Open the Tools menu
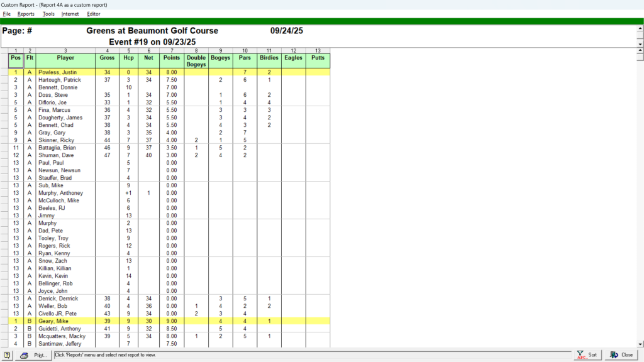The height and width of the screenshot is (362, 644). tap(48, 14)
